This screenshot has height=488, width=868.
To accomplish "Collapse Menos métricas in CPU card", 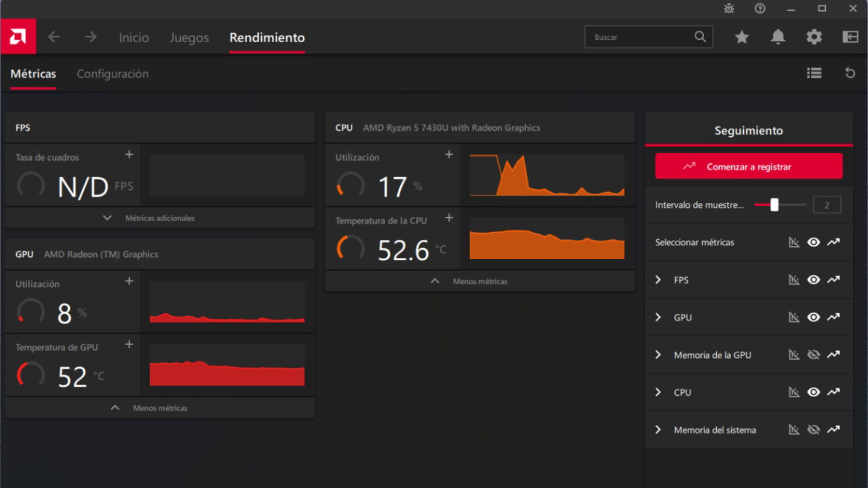I will pos(480,281).
